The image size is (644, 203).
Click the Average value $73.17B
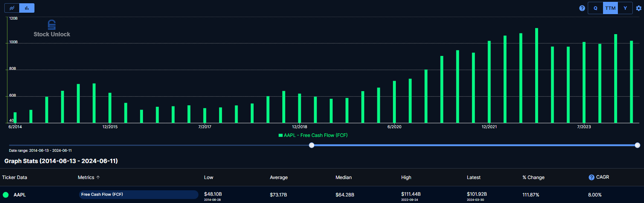click(x=278, y=195)
